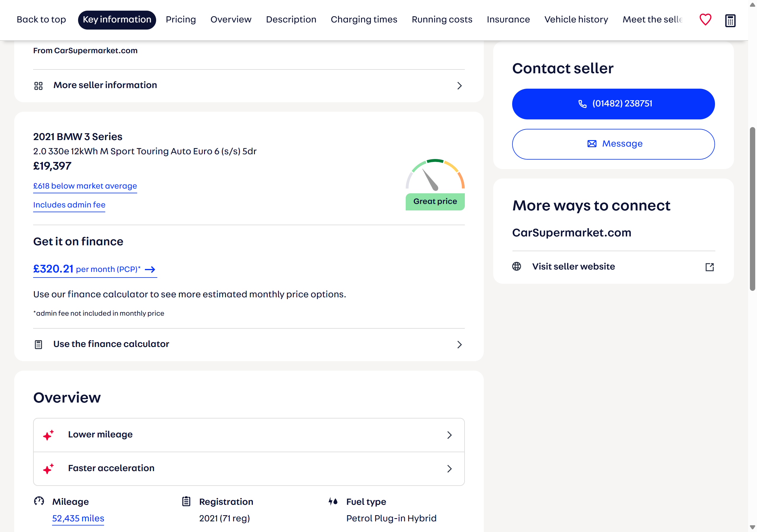Open the Includes admin fee link
Image resolution: width=757 pixels, height=532 pixels.
point(69,205)
